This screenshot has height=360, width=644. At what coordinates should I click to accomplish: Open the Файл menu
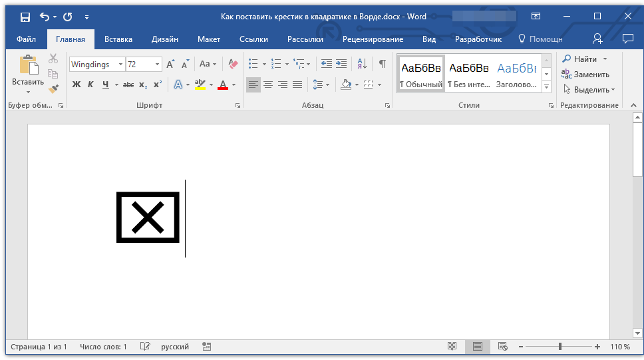point(27,39)
